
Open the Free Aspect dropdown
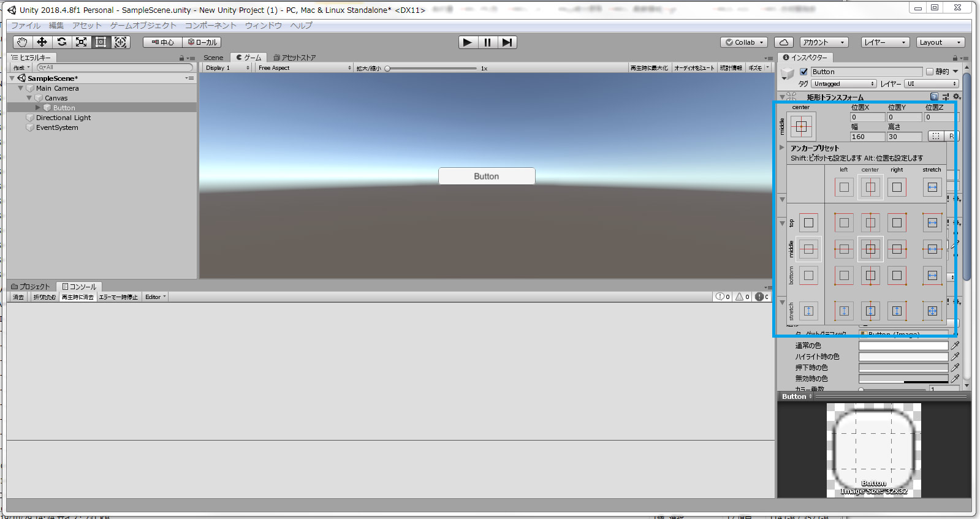click(x=304, y=68)
